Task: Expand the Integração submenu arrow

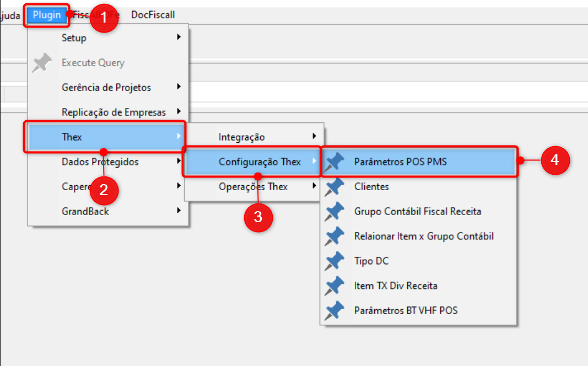Action: (x=314, y=136)
